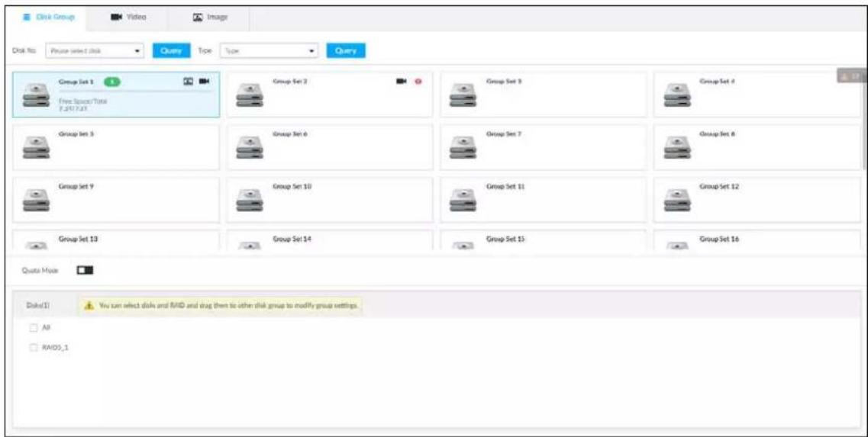Click the Free Space/Total text

click(83, 101)
